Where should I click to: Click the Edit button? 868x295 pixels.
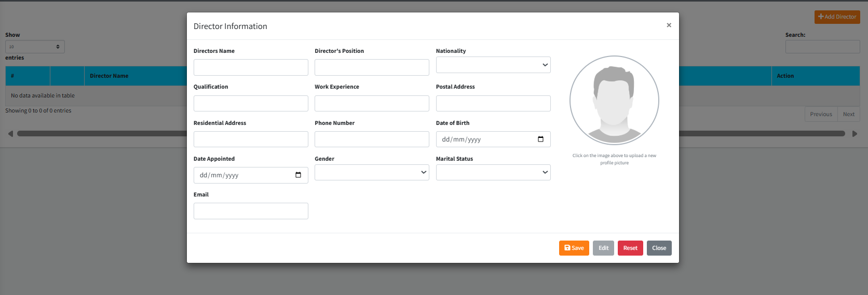[x=603, y=248]
